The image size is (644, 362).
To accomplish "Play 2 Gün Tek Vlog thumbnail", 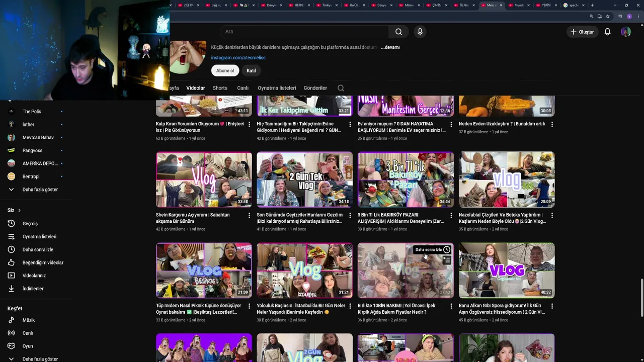I will (305, 179).
